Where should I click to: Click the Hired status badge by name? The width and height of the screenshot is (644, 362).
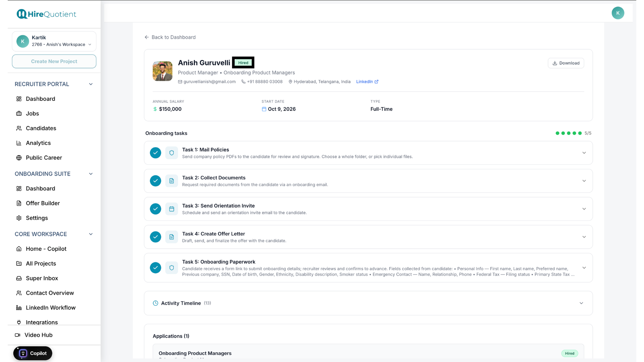(x=243, y=63)
